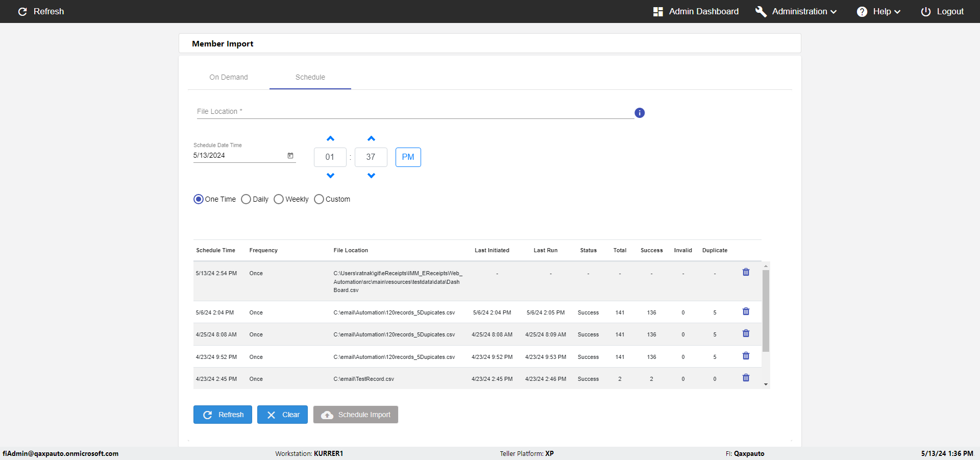Increase the hour with up chevron
The height and width of the screenshot is (460, 980).
click(330, 139)
